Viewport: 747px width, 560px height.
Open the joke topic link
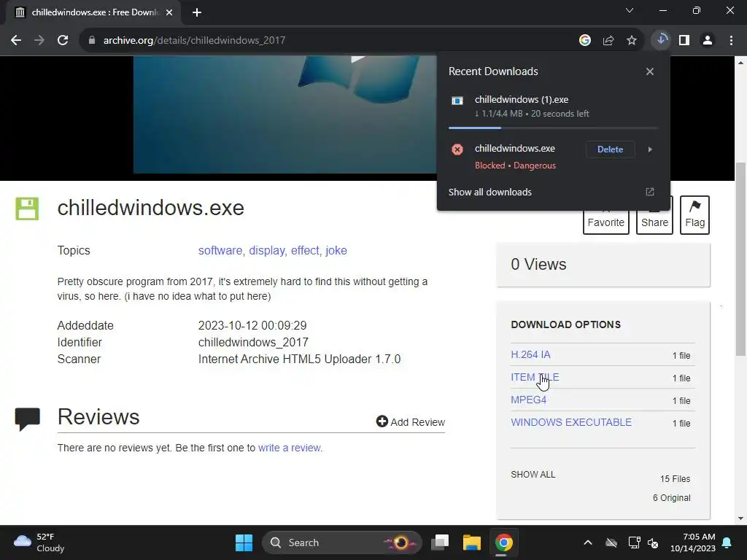[336, 251]
